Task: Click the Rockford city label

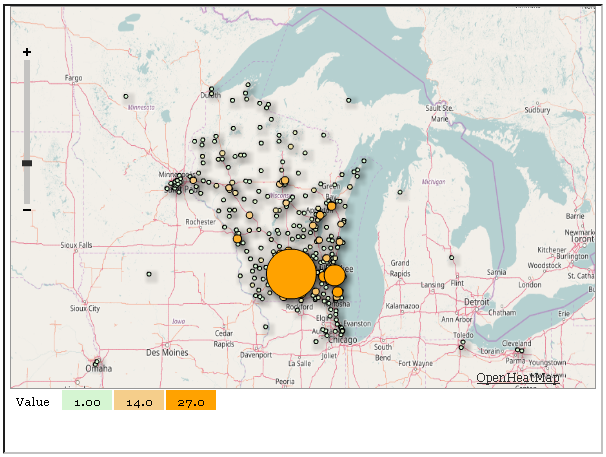Action: coord(300,307)
